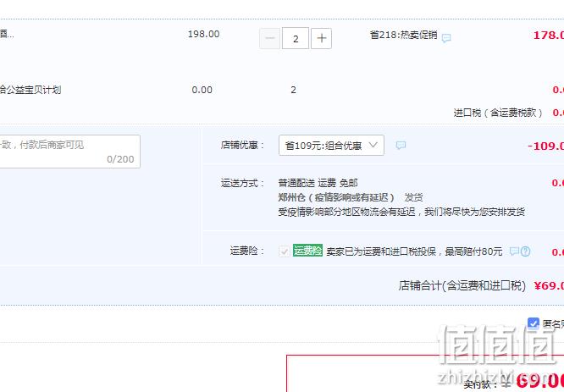Click the 进口税（含运费税款） label

click(x=498, y=113)
